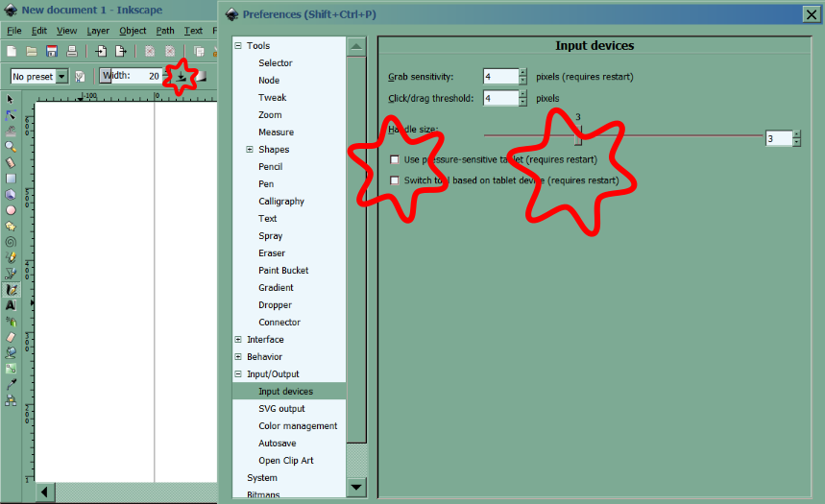
Task: Collapse the Input/Output tree section
Action: pyautogui.click(x=238, y=374)
